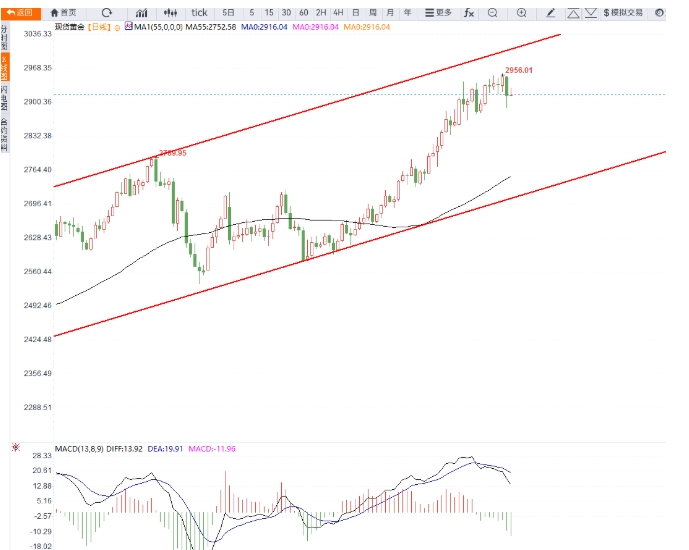Select the 周 weekly period
Screen dimensions: 689x550
tap(373, 13)
